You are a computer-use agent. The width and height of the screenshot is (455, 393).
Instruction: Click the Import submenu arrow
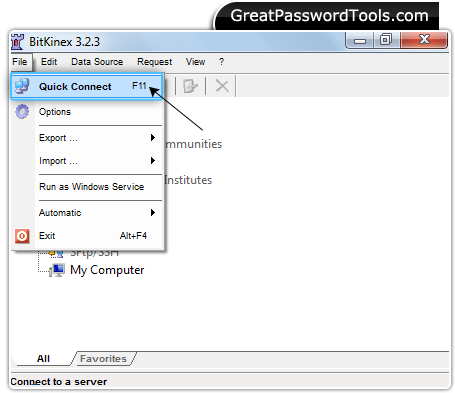153,161
